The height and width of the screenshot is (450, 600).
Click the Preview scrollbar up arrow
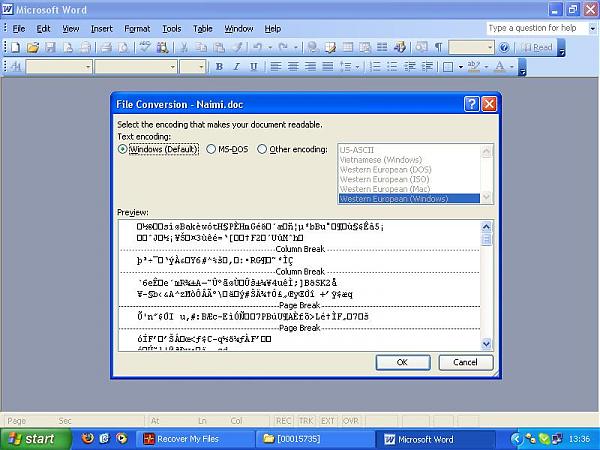(x=486, y=227)
